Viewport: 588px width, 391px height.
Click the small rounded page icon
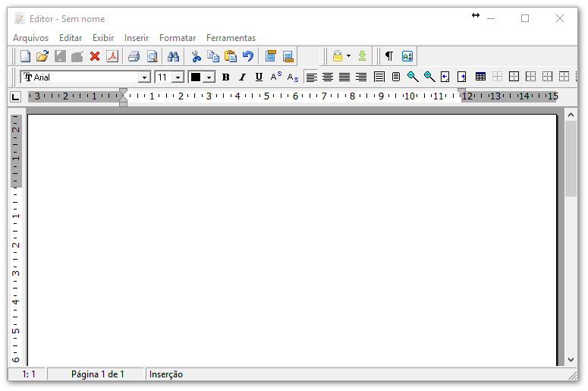point(395,77)
